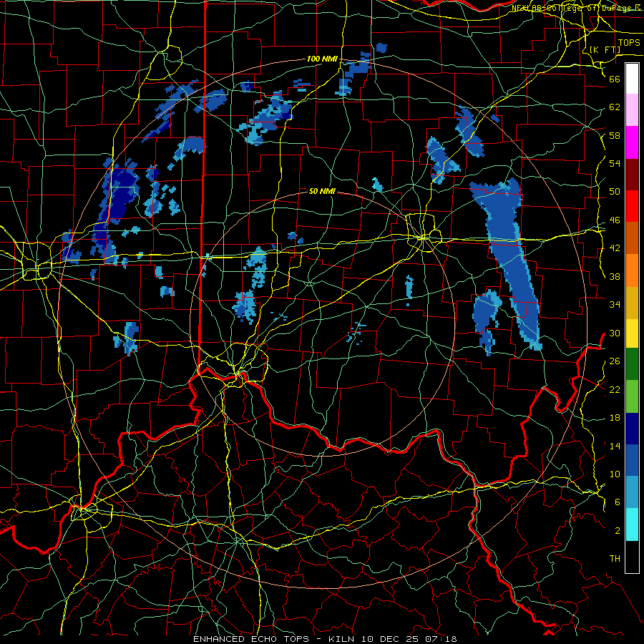Click the KILN station identifier text

coord(343,639)
